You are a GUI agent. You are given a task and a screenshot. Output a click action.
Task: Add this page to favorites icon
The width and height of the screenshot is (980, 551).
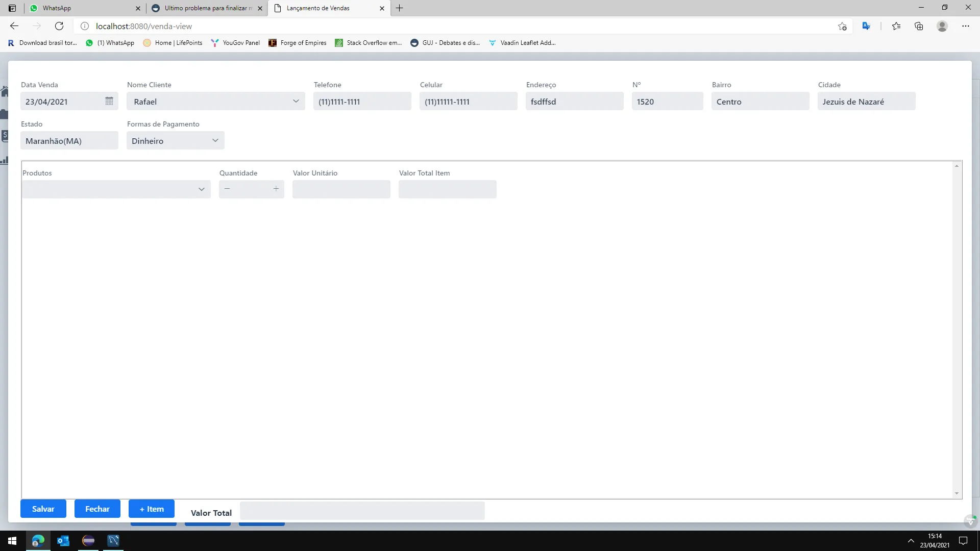842,26
